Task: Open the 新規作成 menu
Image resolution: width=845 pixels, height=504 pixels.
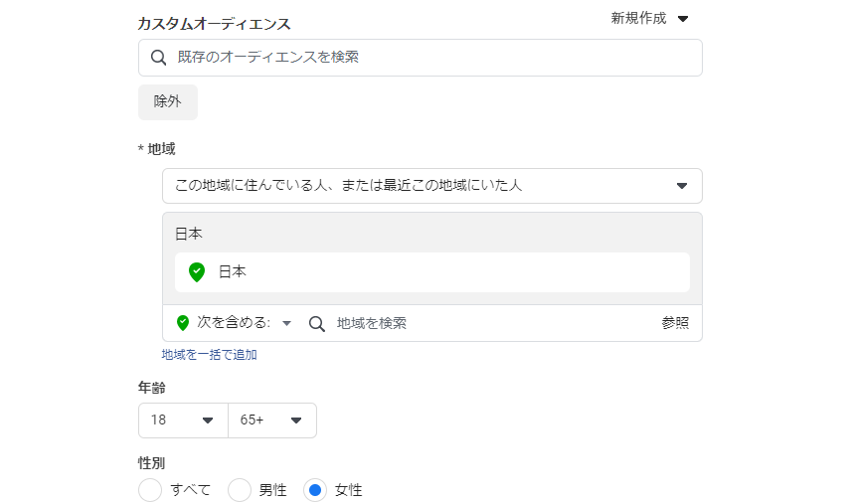Action: [649, 18]
